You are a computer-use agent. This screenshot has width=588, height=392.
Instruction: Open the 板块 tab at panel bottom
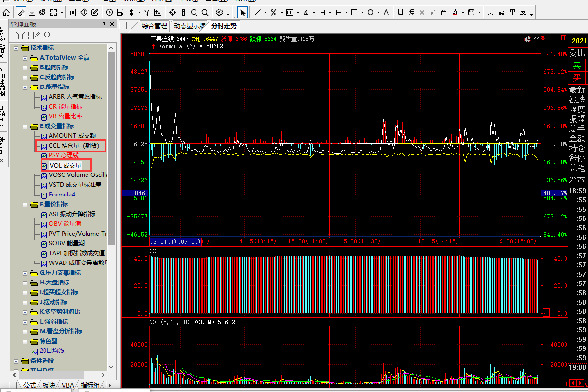(48, 386)
